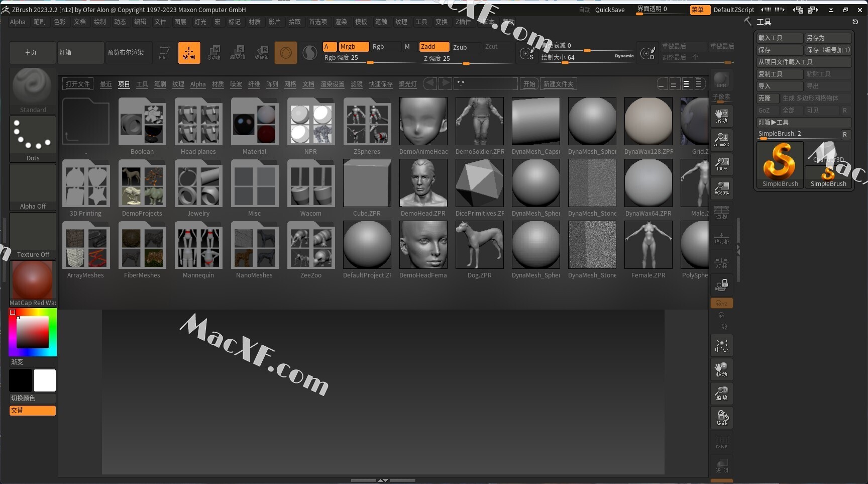868x484 pixels.
Task: Open the 材质 (Material) menu
Action: pyautogui.click(x=255, y=22)
